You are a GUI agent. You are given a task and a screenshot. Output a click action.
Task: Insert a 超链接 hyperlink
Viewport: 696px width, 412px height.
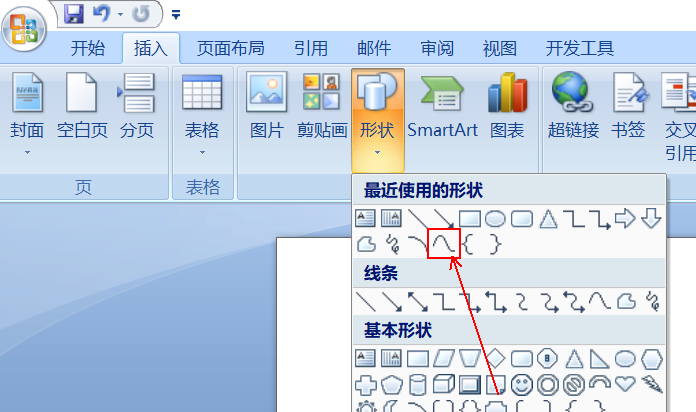tap(573, 106)
